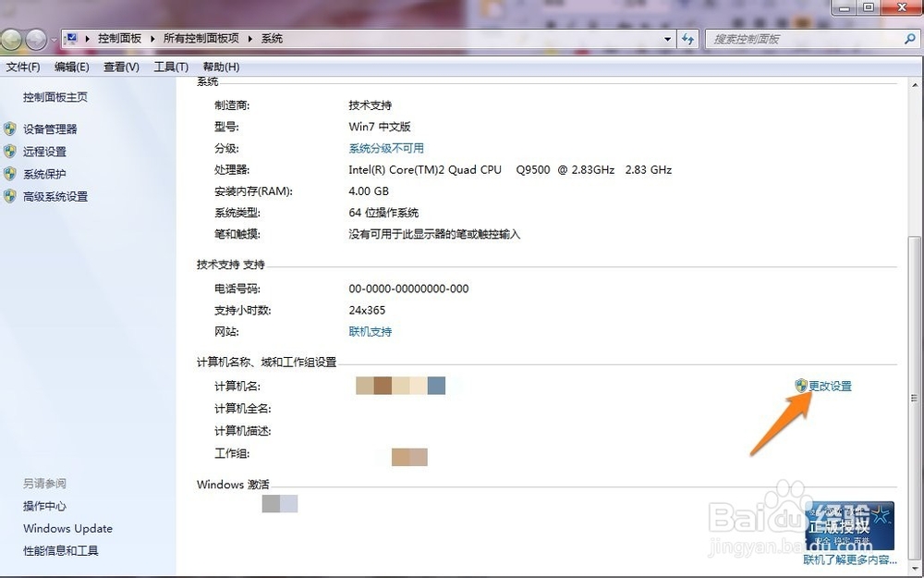Click the back navigation arrow
This screenshot has height=578, width=924.
10,39
